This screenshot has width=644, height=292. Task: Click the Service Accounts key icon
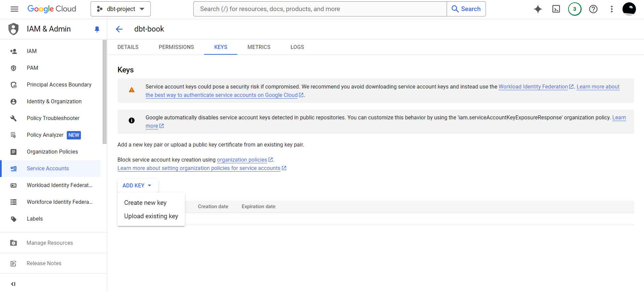pyautogui.click(x=13, y=169)
